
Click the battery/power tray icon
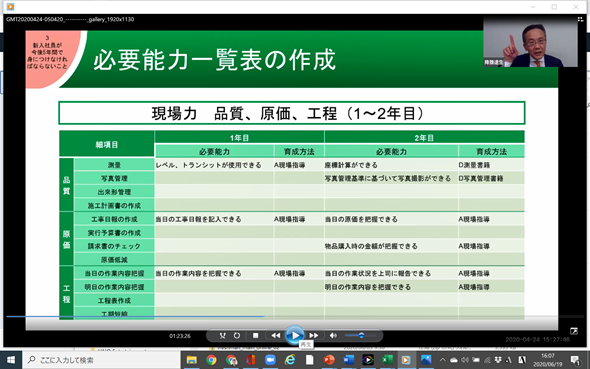coord(476,360)
